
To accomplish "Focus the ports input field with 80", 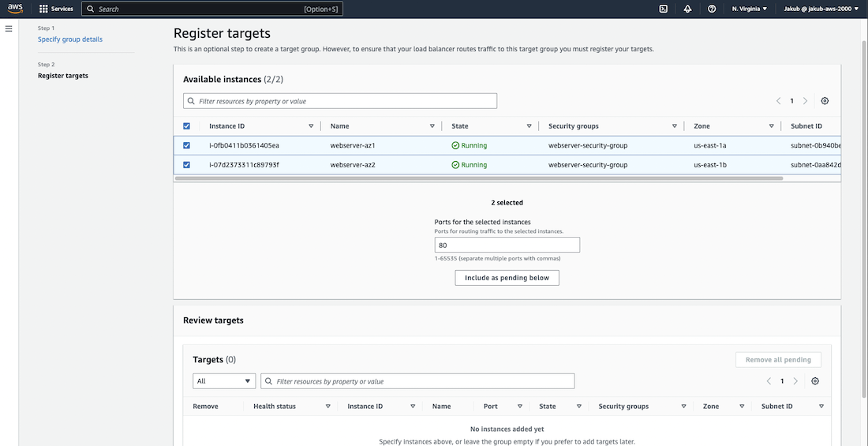I will 507,245.
